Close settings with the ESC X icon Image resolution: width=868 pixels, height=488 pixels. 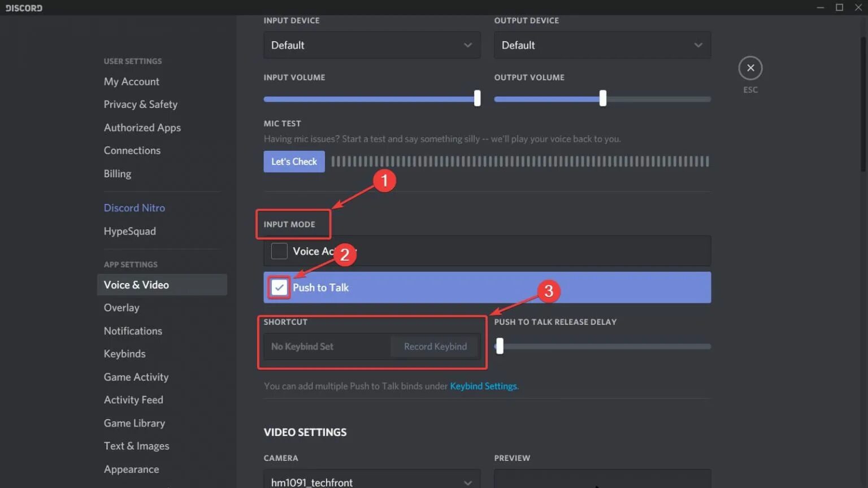coord(750,68)
